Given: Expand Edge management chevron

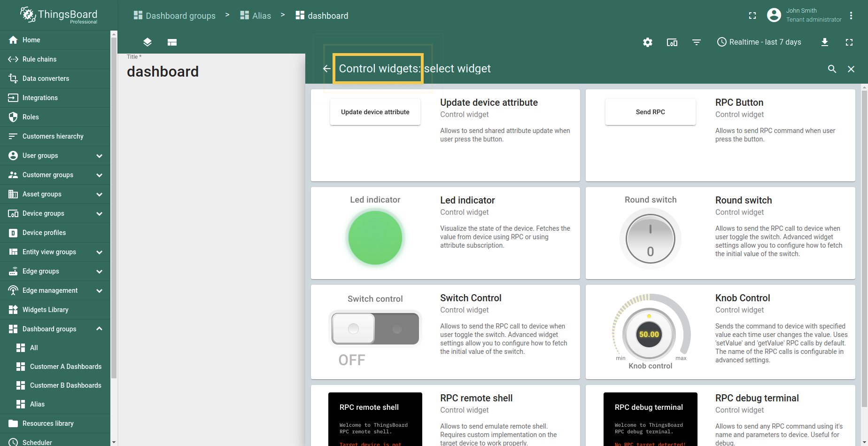Looking at the screenshot, I should tap(99, 290).
